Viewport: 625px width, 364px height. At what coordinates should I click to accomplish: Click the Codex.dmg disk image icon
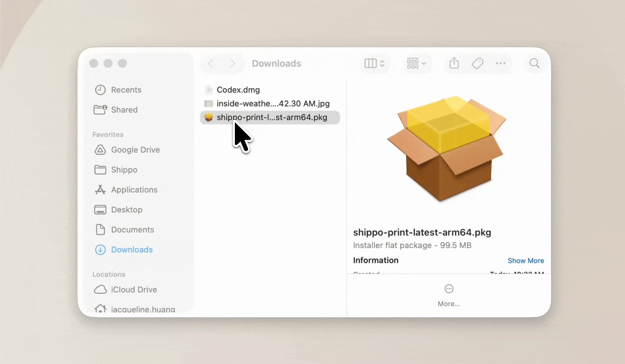(209, 90)
